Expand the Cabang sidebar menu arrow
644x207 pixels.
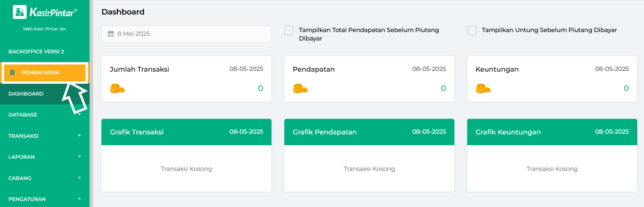79,178
